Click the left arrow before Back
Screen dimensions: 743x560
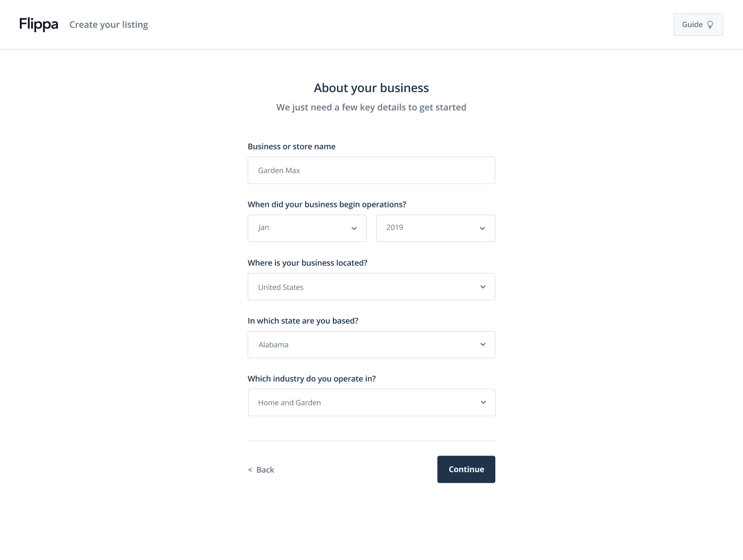[250, 470]
